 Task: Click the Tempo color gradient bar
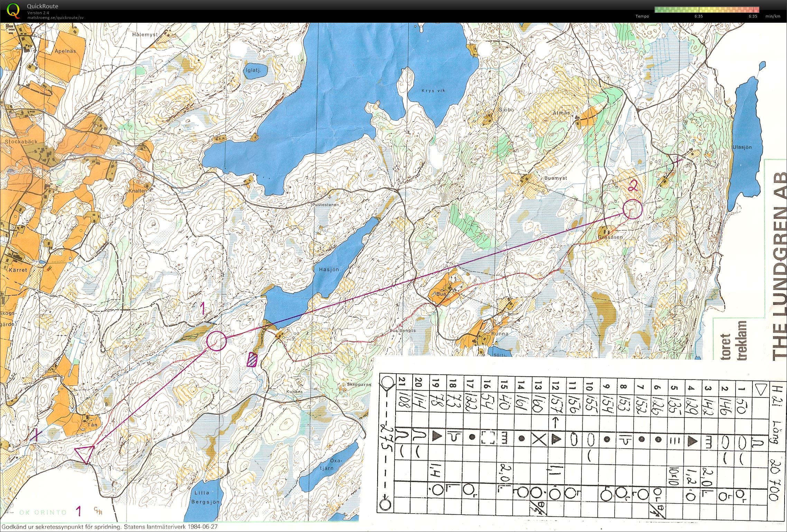tap(707, 10)
